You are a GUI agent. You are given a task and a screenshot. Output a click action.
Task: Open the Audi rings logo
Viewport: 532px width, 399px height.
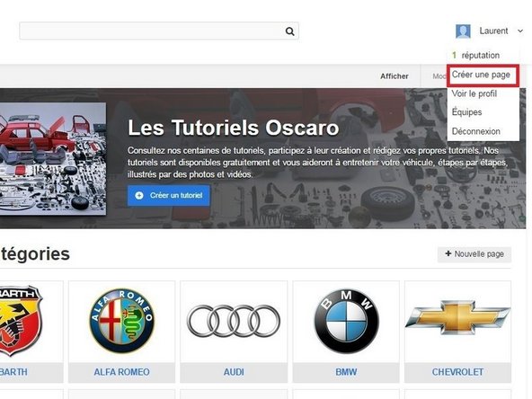coord(234,321)
